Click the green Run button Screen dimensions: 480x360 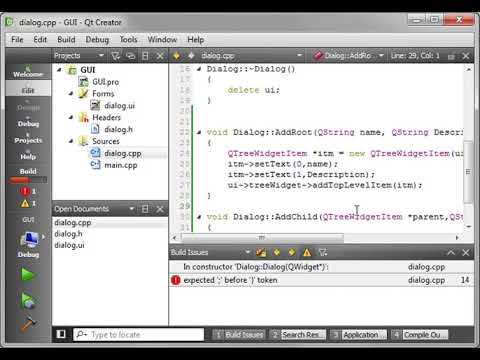click(27, 275)
